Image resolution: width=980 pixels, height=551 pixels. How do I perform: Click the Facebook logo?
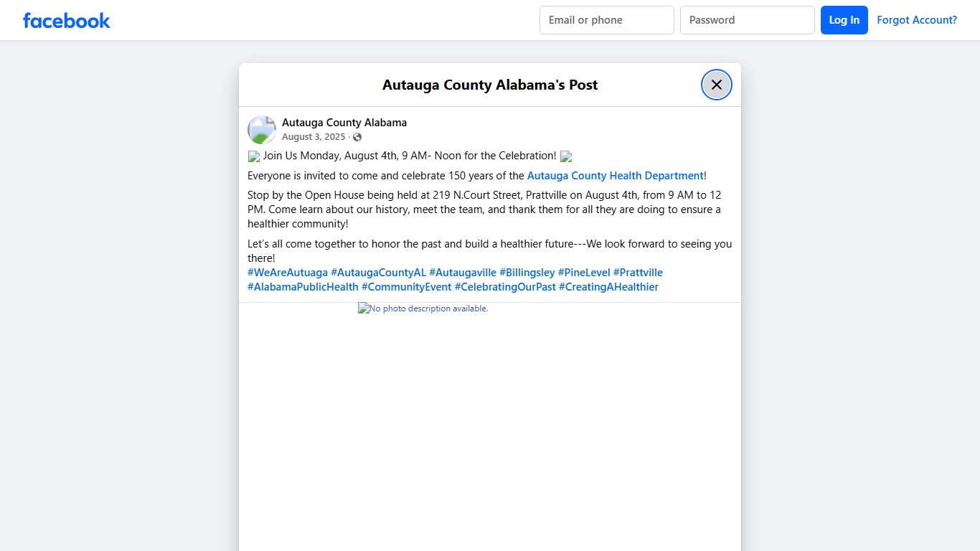click(67, 21)
